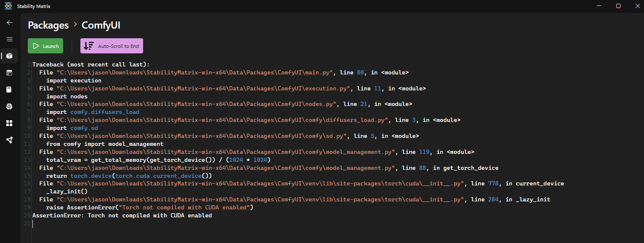Image resolution: width=644 pixels, height=243 pixels.
Task: Click the ComfyUI breadcrumb title
Action: coord(101,25)
